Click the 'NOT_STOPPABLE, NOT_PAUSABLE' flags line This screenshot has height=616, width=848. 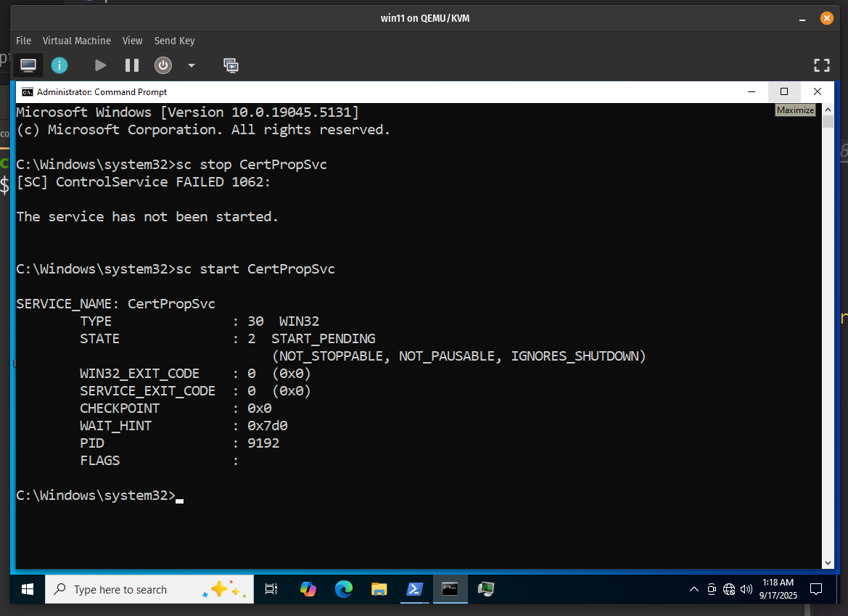pyautogui.click(x=459, y=356)
